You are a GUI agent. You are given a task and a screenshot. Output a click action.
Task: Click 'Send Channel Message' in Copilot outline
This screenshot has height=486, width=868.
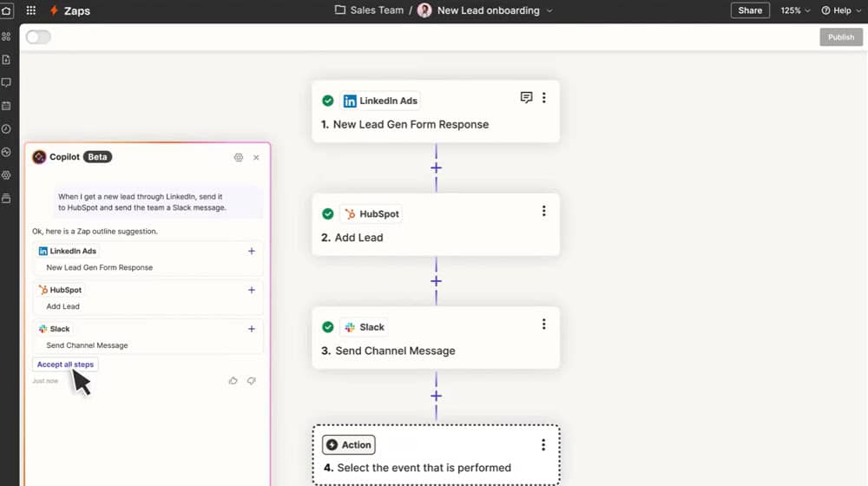point(87,345)
